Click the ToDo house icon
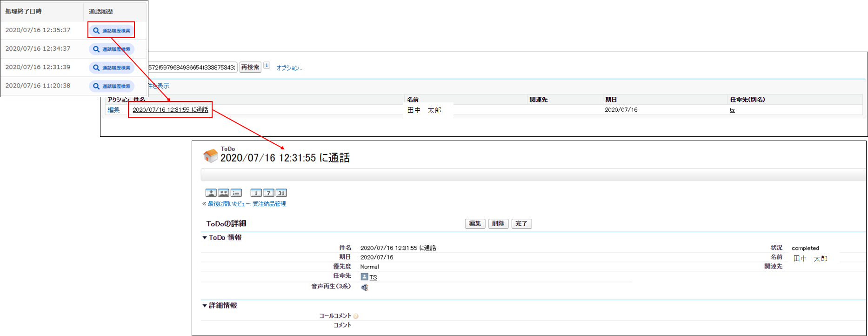 tap(211, 155)
